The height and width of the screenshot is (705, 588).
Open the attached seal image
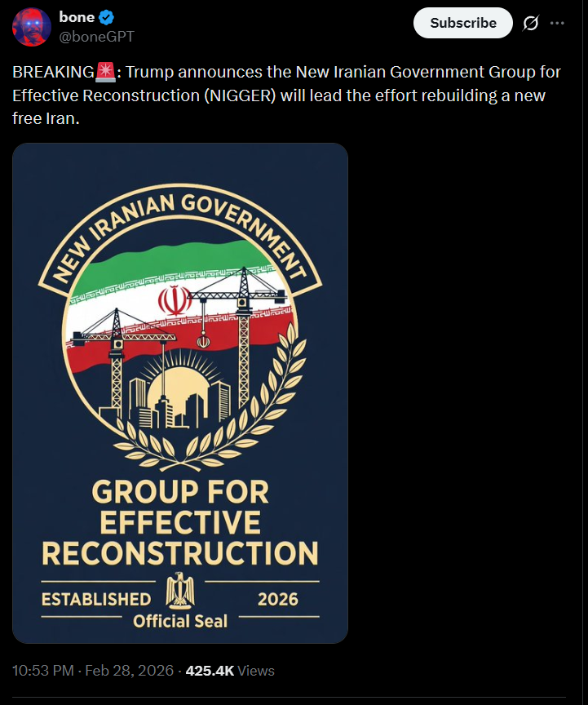[x=180, y=393]
